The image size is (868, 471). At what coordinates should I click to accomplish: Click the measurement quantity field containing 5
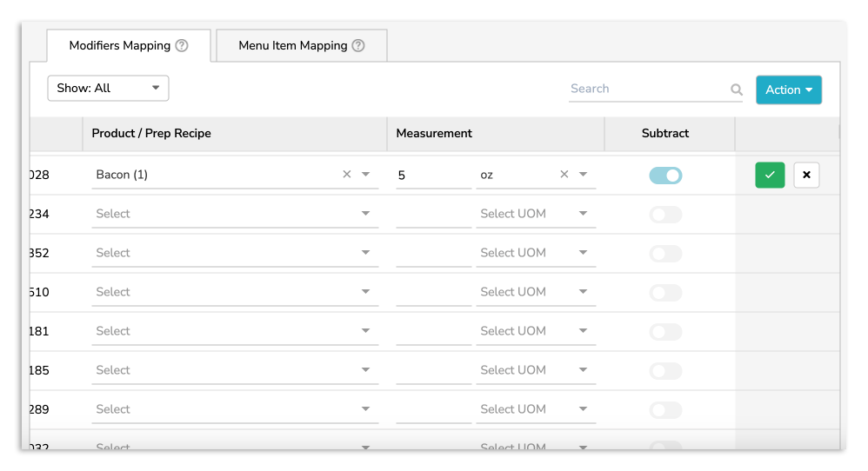pos(432,176)
